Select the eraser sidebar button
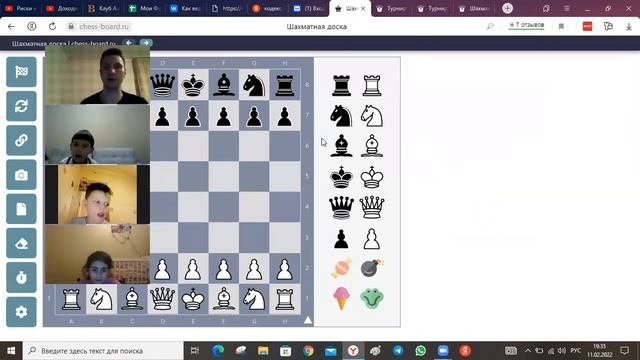This screenshot has height=360, width=640. [21, 243]
